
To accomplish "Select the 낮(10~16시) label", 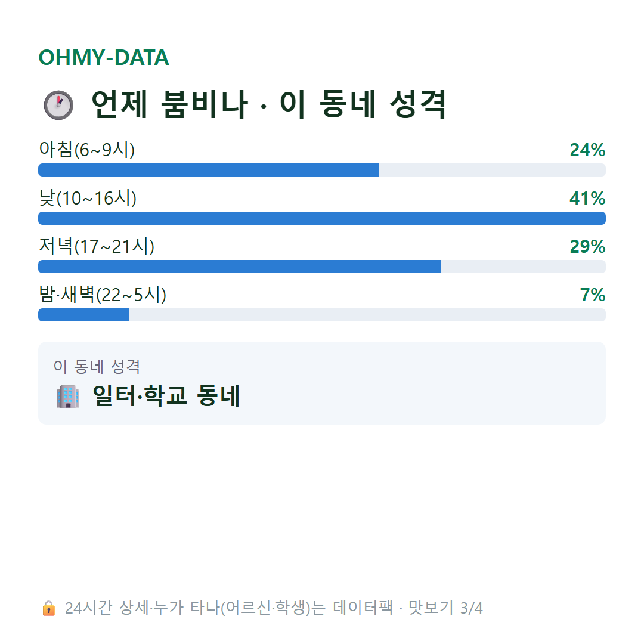I will coord(88,198).
